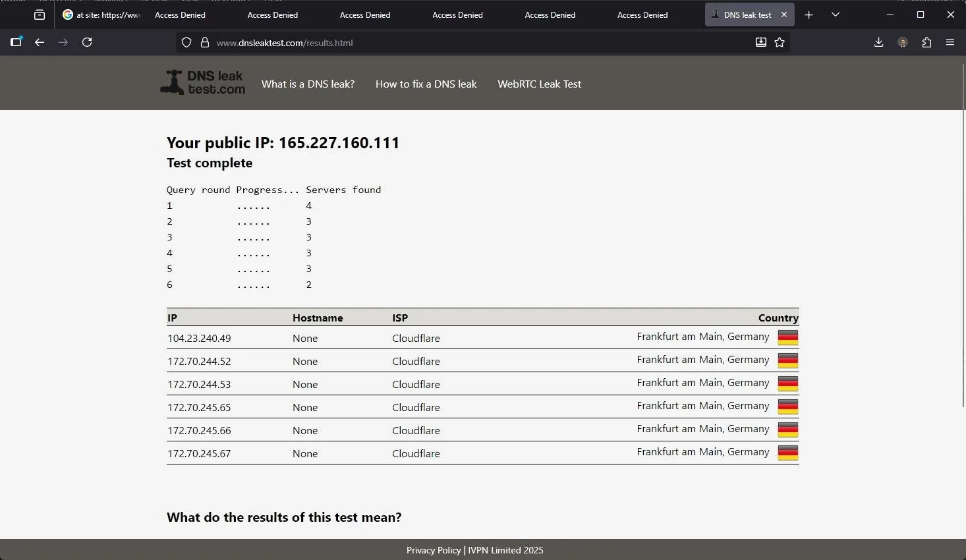This screenshot has height=560, width=966.
Task: Click IVPN Limited 2025 in footer
Action: coord(506,550)
